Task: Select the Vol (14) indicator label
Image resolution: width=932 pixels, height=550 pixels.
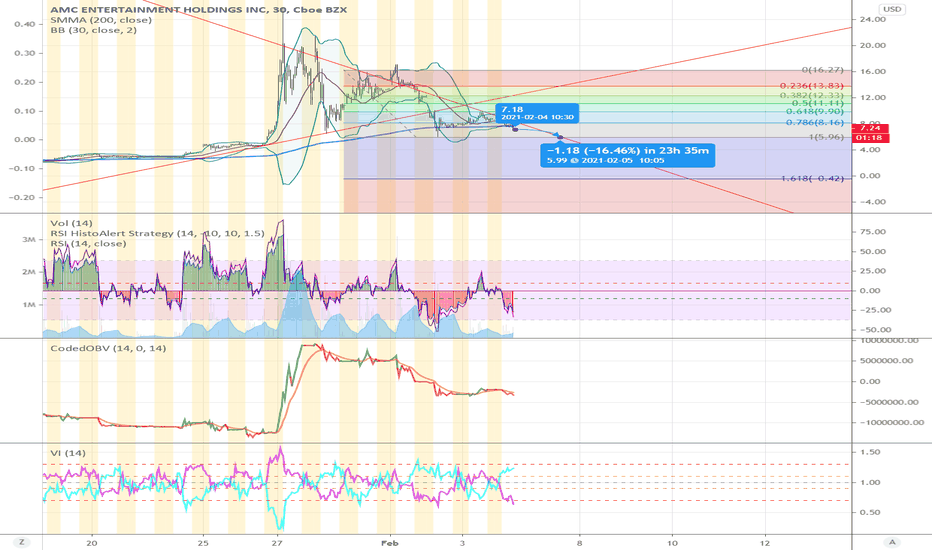Action: (71, 223)
